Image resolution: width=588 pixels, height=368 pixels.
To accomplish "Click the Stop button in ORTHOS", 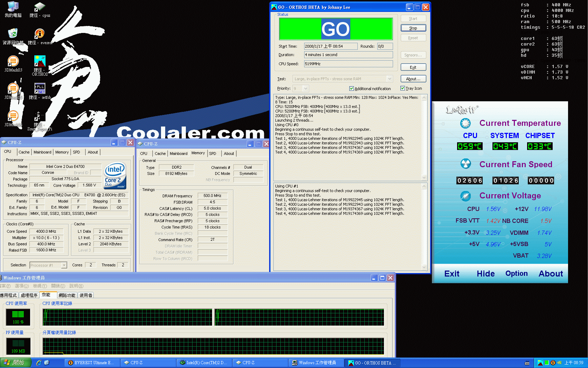I will 413,28.
